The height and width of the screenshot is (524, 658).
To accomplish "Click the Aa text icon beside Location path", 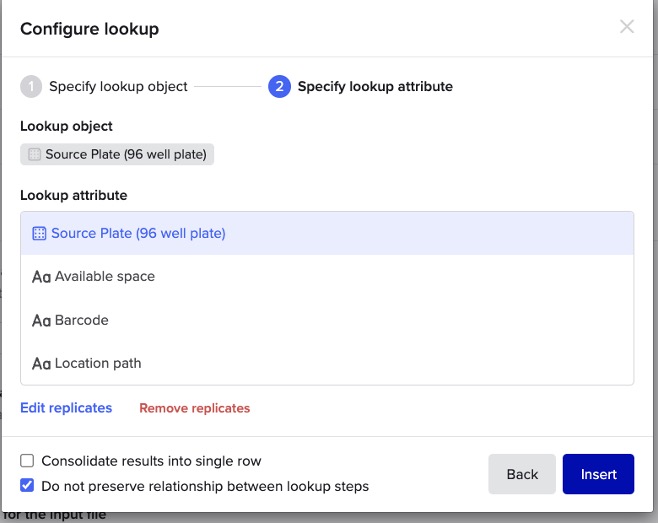I will click(x=41, y=364).
